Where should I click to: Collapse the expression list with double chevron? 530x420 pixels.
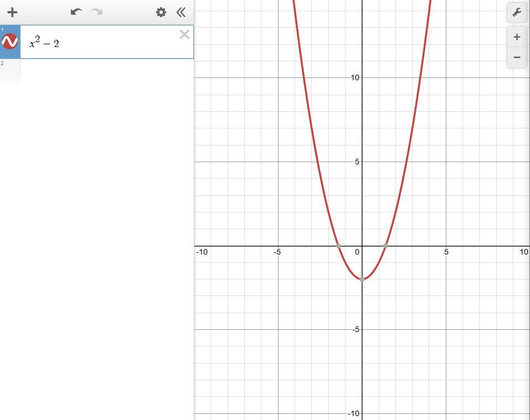pos(181,13)
